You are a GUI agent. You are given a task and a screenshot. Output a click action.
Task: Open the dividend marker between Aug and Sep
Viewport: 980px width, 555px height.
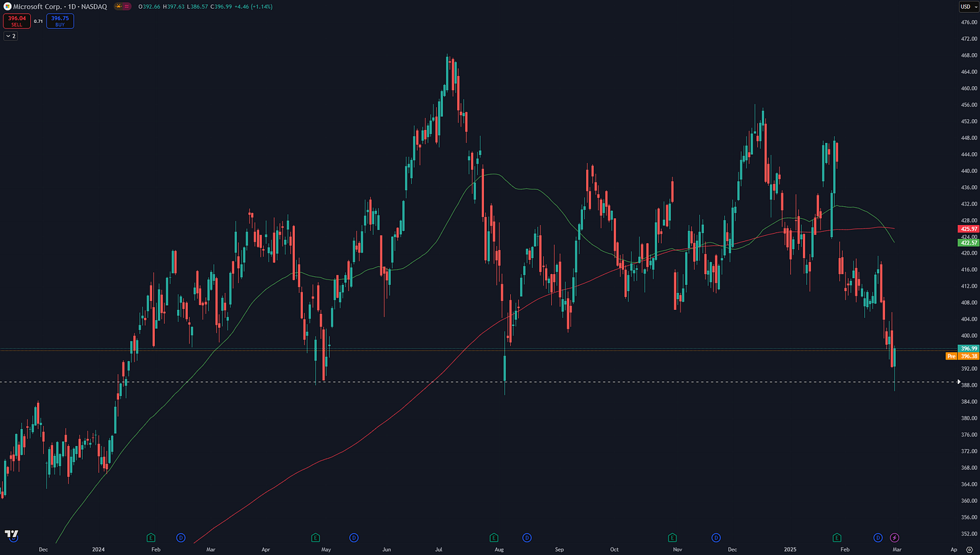point(526,537)
